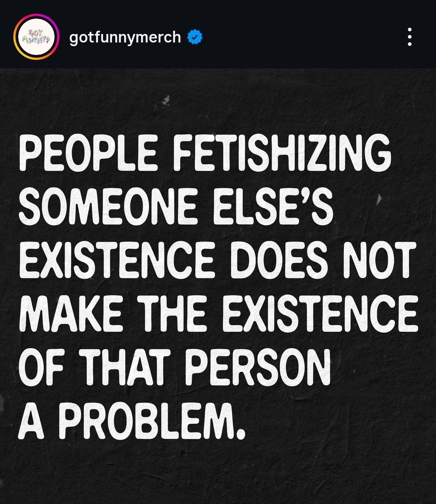Click the MAKE THE EXISTENCE text line

218,313
